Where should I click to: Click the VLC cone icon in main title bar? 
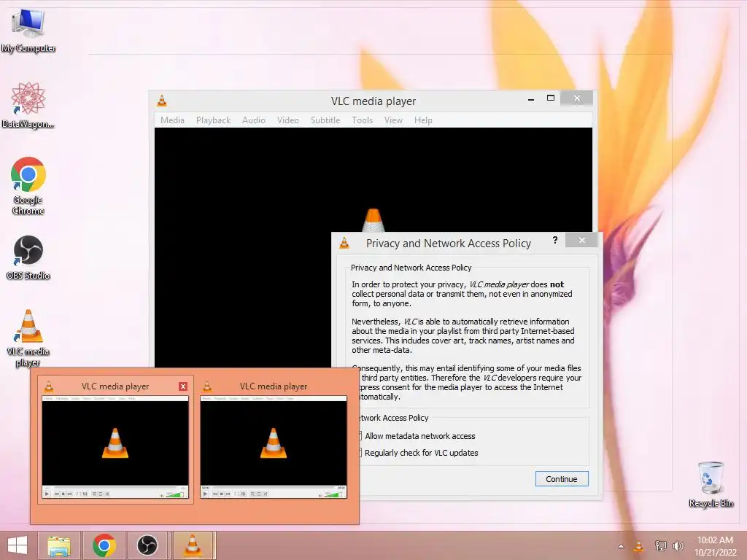point(162,101)
